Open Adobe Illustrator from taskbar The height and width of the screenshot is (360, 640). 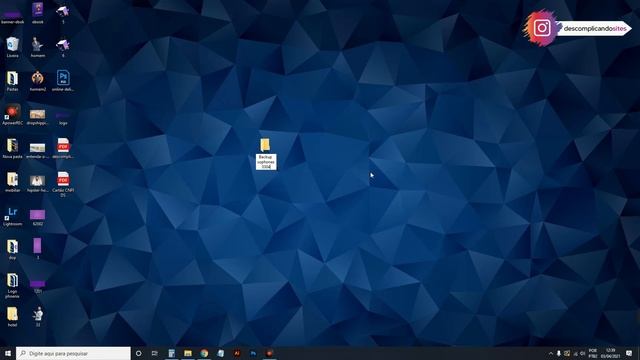tap(237, 353)
